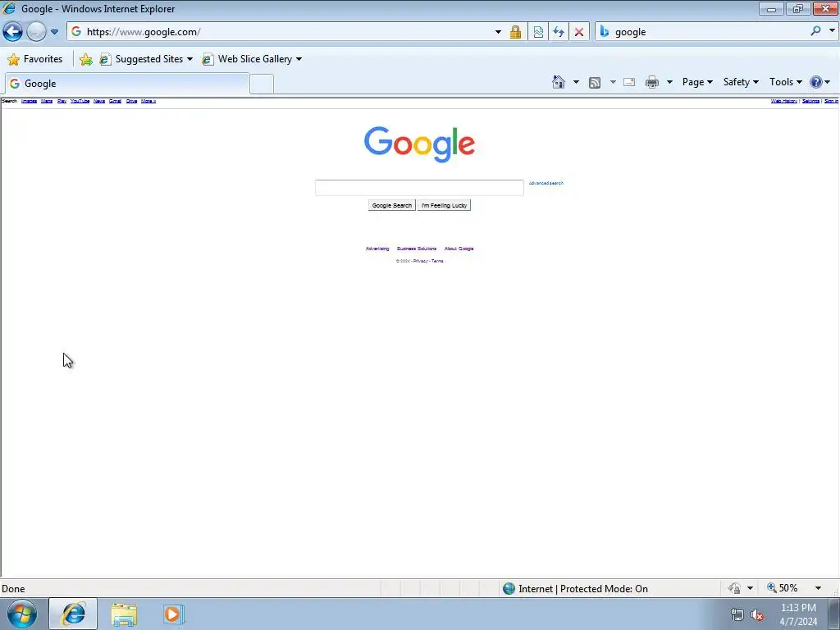Open the Page menu
Viewport: 840px width, 630px height.
[697, 82]
